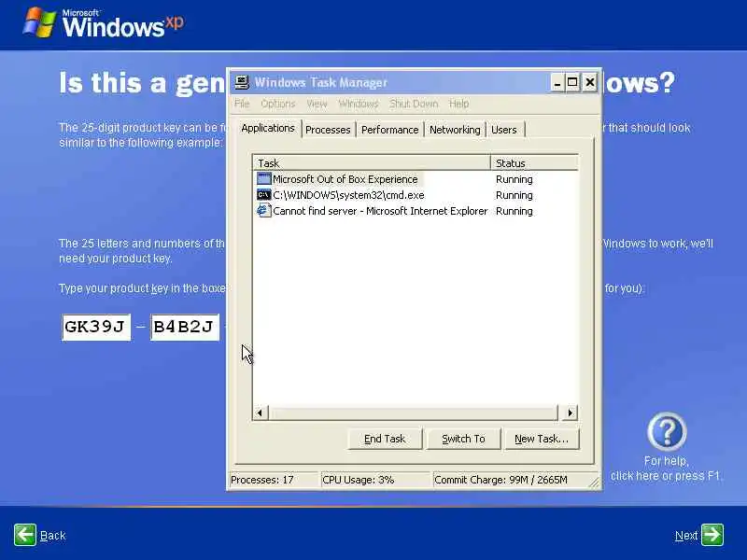Minimize the Task Manager window

(557, 83)
